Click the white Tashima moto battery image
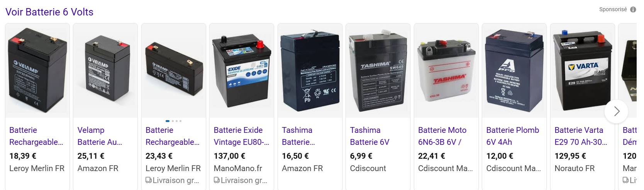The width and height of the screenshot is (644, 190). [446, 71]
